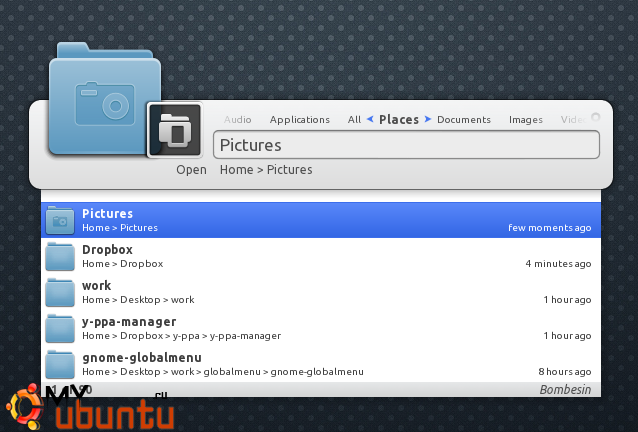
Task: Switch to the Audio category
Action: pos(238,120)
